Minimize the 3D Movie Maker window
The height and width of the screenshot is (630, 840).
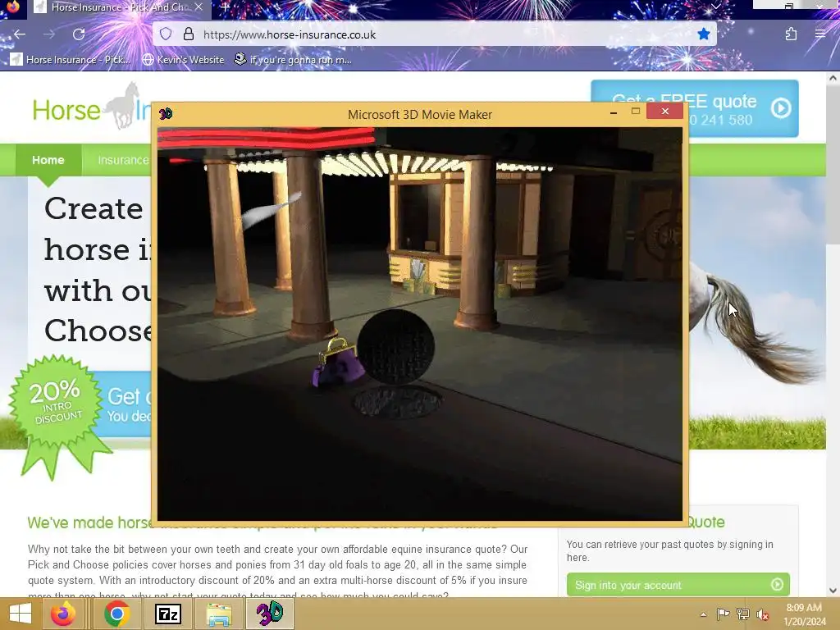[x=614, y=112]
